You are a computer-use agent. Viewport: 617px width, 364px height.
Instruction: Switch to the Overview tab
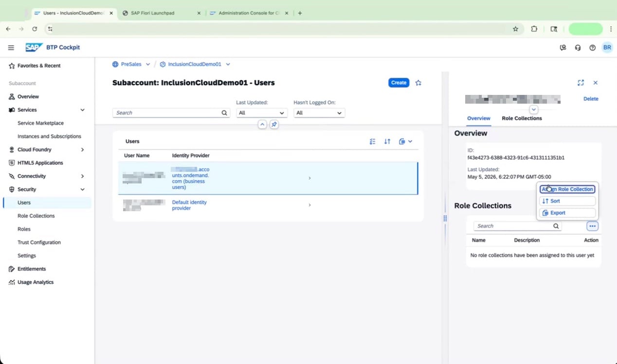pos(479,118)
